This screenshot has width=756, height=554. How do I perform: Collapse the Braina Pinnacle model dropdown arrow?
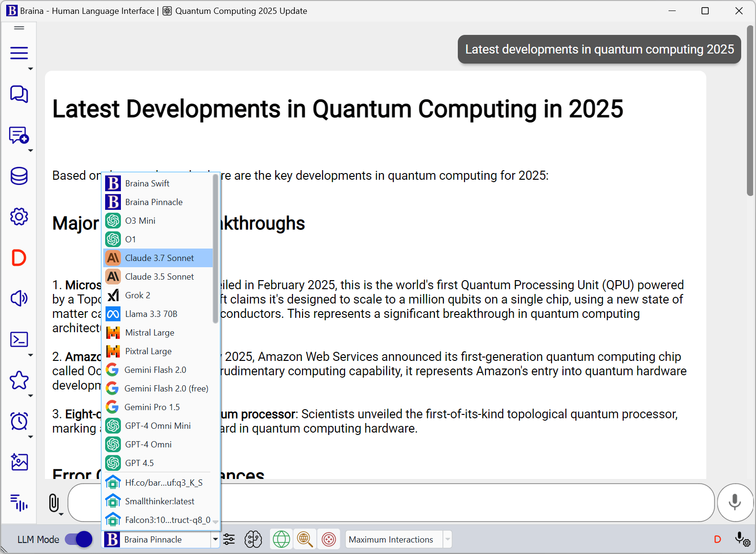pos(215,539)
